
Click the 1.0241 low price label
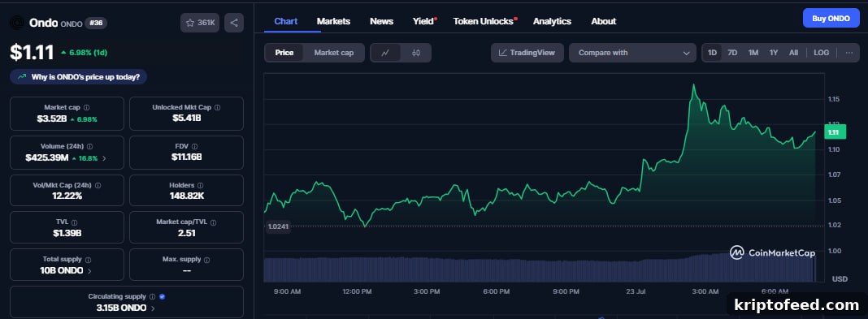click(279, 226)
